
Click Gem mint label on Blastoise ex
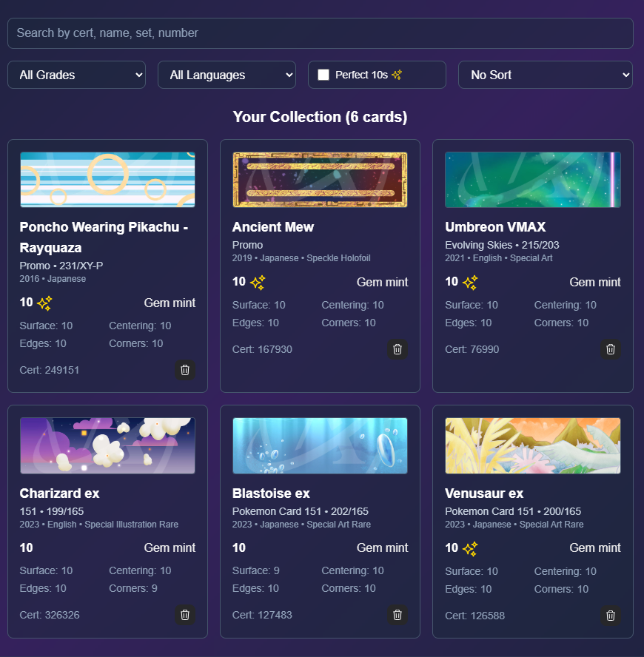[x=383, y=547]
